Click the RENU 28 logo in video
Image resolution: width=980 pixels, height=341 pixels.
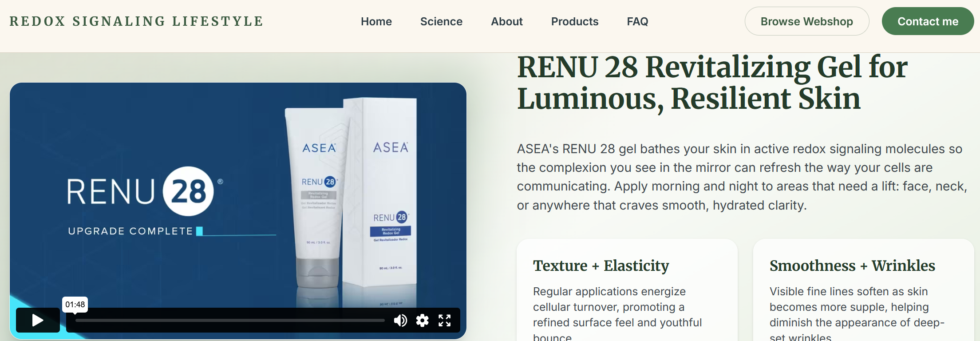(145, 191)
